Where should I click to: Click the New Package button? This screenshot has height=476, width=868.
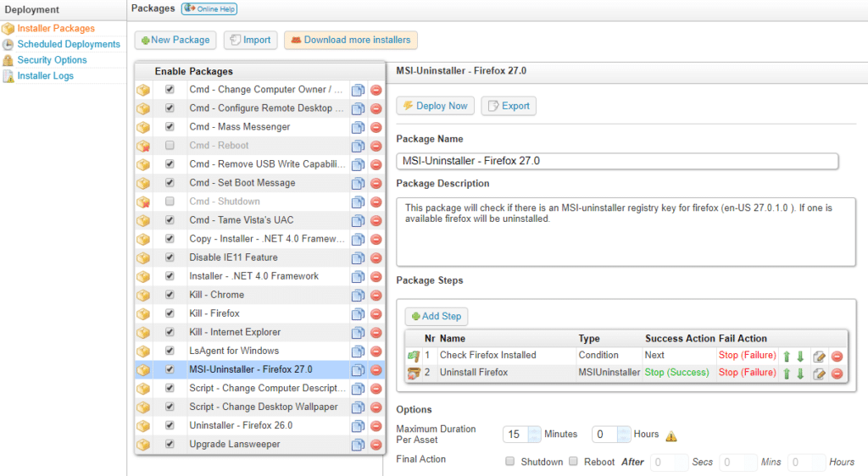(x=175, y=41)
